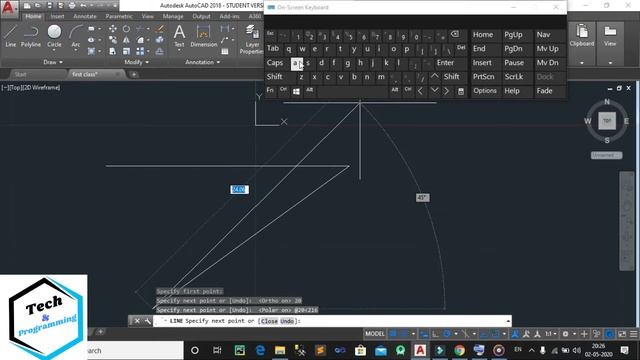
Task: Click the Fade key on On-Screen Keyboard
Action: [544, 91]
